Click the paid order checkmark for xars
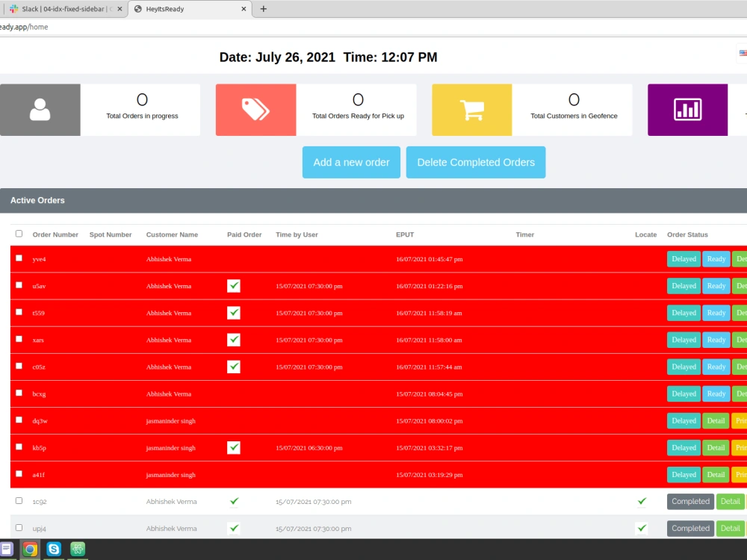747x560 pixels. click(233, 340)
